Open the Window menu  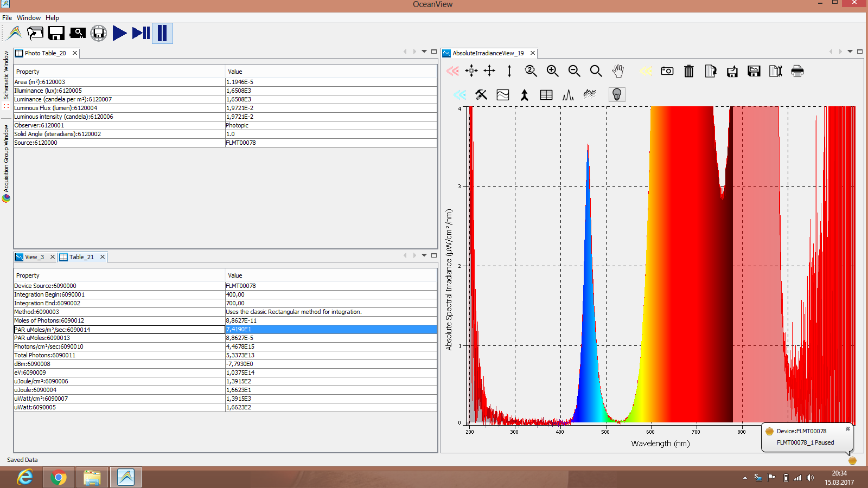tap(28, 18)
